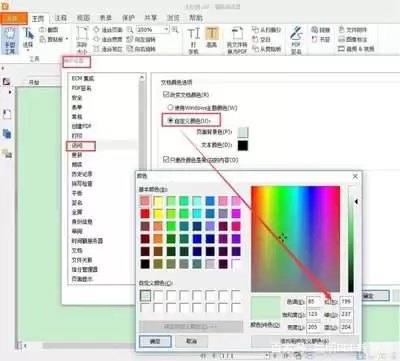
Task: Click Rotate Left (向左旋转)
Action: 141,39
